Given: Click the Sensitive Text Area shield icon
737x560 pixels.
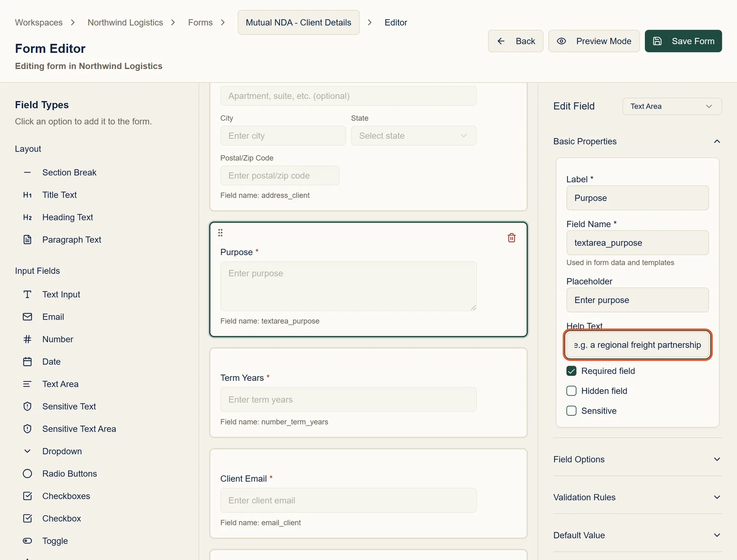Looking at the screenshot, I should pyautogui.click(x=28, y=429).
